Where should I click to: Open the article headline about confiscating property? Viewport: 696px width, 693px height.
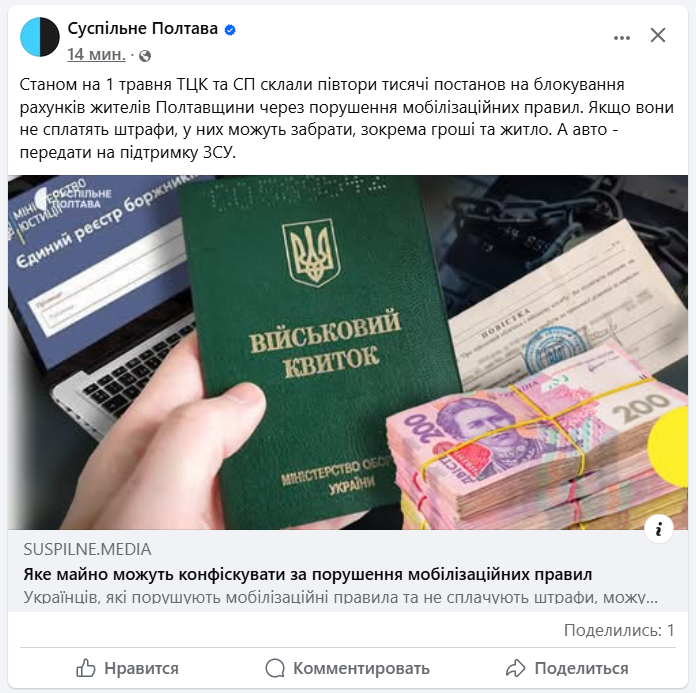click(x=308, y=574)
